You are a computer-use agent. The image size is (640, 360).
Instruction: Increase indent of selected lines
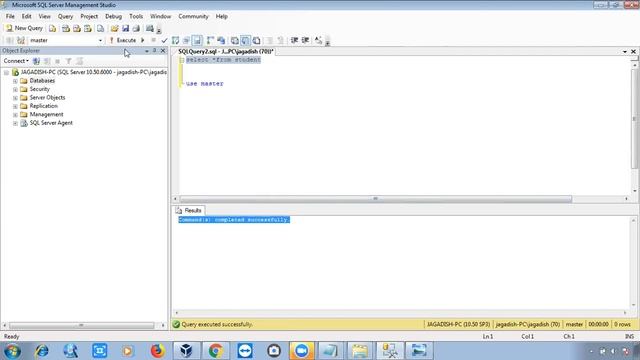pyautogui.click(x=305, y=40)
